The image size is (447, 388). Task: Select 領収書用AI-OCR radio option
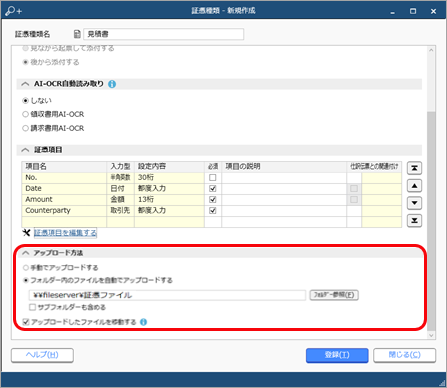click(25, 114)
